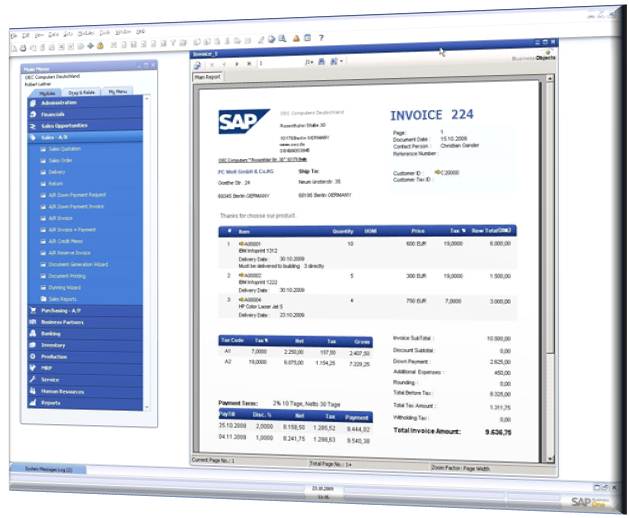The height and width of the screenshot is (518, 629).
Task: Open the File menu
Action: click(x=14, y=36)
